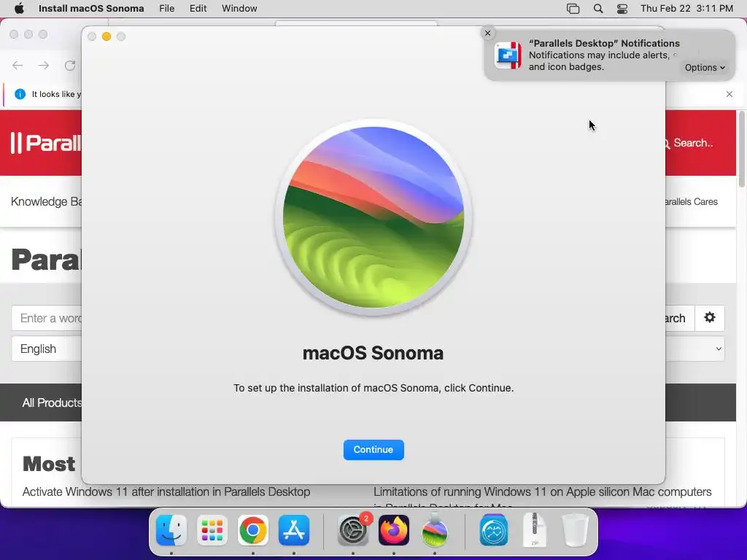Open the Window menu

(239, 9)
